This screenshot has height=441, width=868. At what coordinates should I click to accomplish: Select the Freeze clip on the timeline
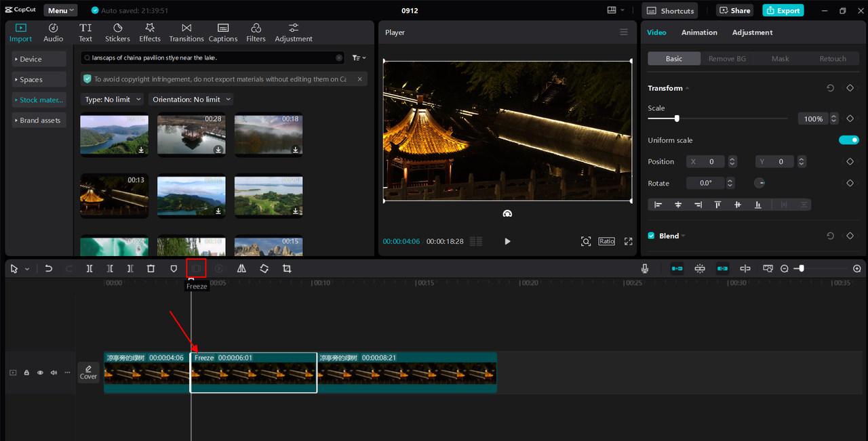[253, 373]
